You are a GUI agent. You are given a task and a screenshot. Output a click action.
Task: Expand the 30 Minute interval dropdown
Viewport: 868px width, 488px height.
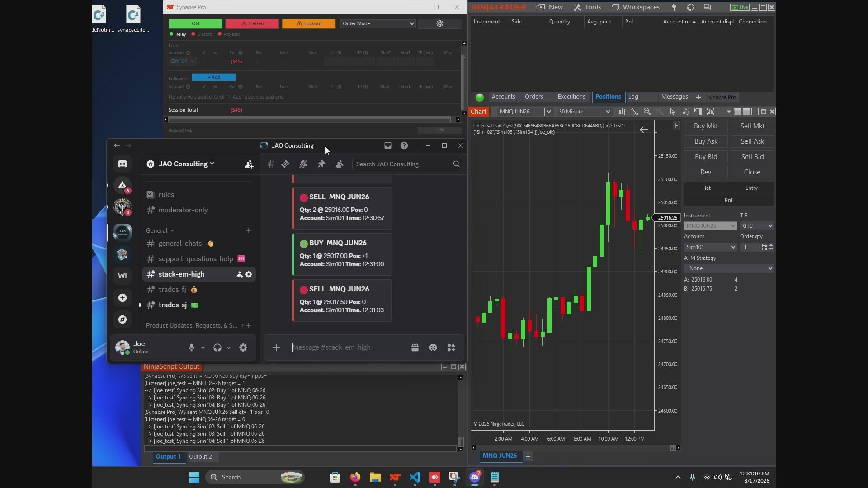584,112
